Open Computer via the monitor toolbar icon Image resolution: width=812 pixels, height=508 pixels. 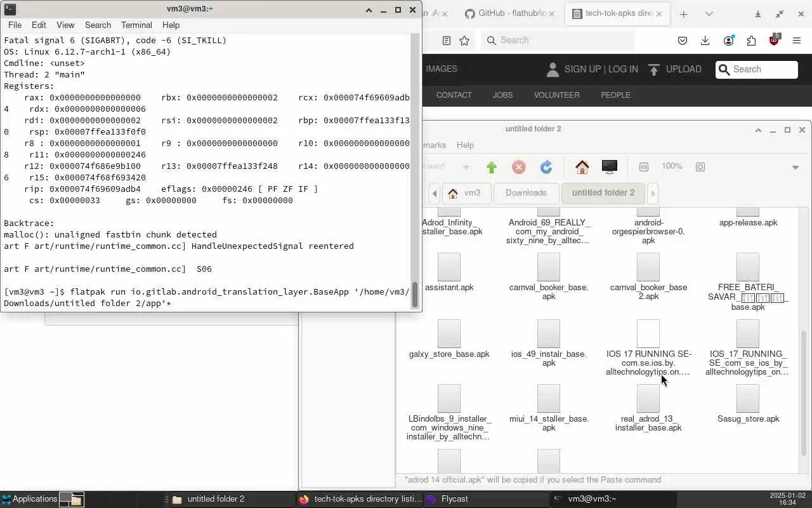[610, 167]
